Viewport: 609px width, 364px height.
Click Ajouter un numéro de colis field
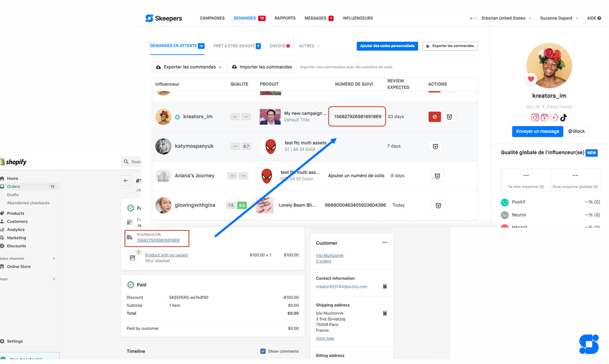[x=356, y=176]
